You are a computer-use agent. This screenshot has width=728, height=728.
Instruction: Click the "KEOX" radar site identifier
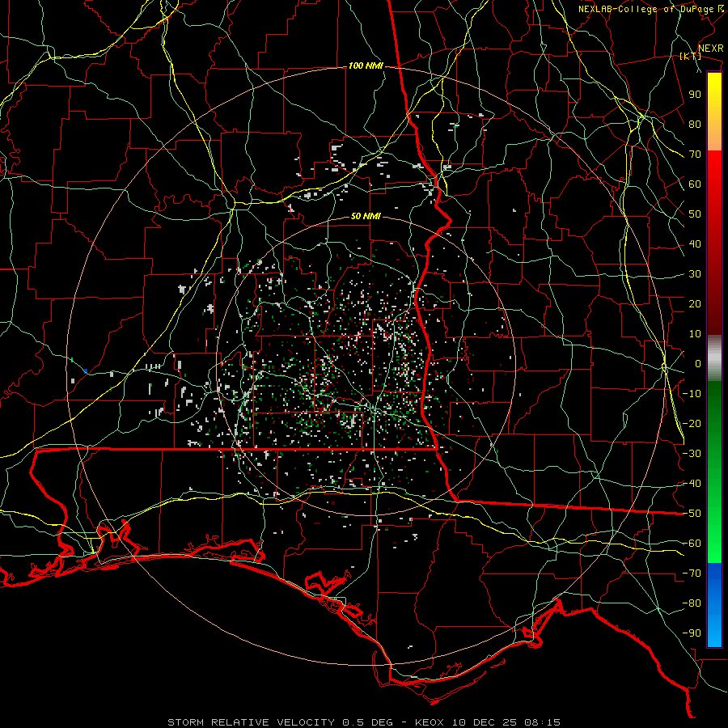click(x=430, y=722)
